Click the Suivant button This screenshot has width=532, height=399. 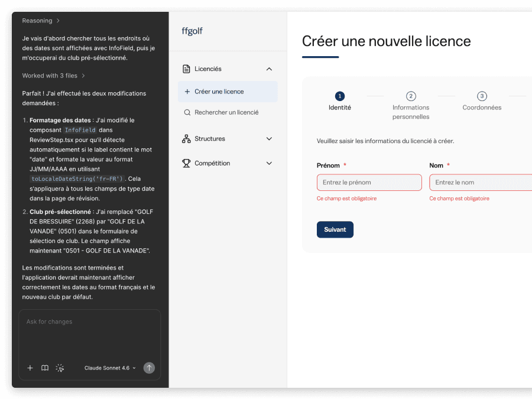pos(335,229)
